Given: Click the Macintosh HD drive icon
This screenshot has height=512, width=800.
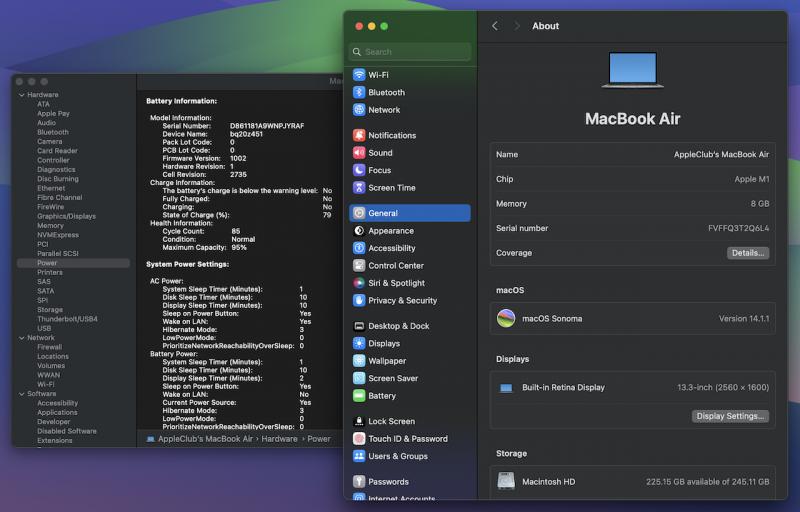Looking at the screenshot, I should pyautogui.click(x=506, y=481).
